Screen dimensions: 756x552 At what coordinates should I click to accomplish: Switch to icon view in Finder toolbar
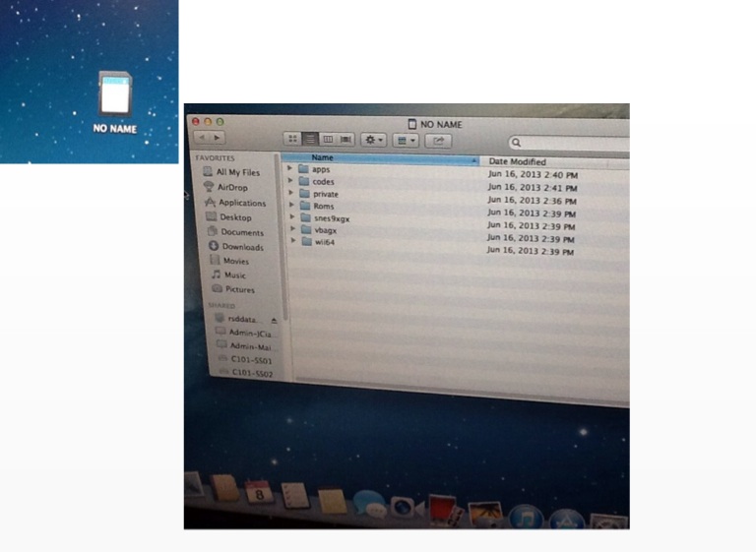(291, 140)
